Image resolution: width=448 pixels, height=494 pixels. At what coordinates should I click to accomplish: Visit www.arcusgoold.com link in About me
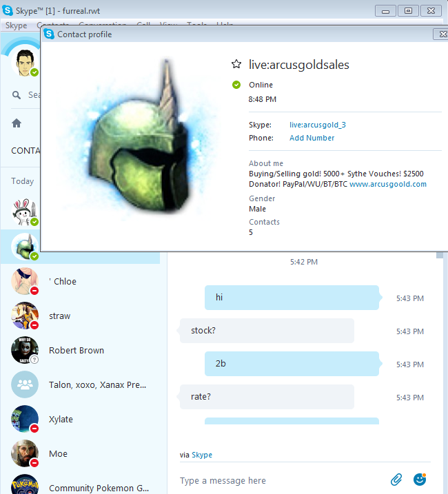388,184
